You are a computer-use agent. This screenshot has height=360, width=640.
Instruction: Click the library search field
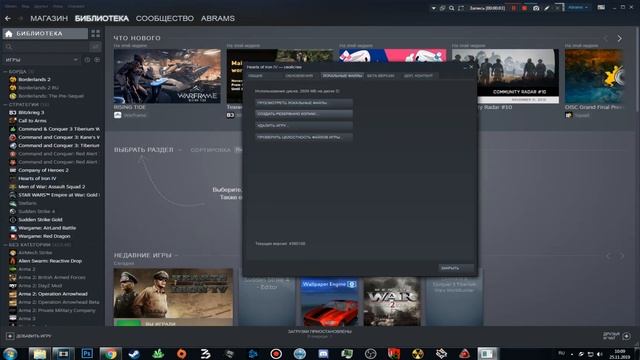pyautogui.click(x=45, y=47)
